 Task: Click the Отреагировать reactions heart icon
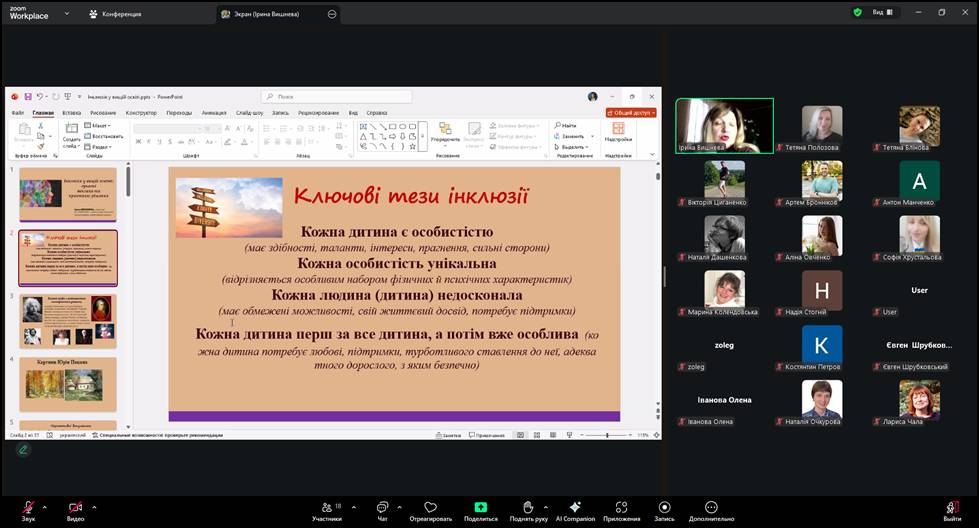430,508
